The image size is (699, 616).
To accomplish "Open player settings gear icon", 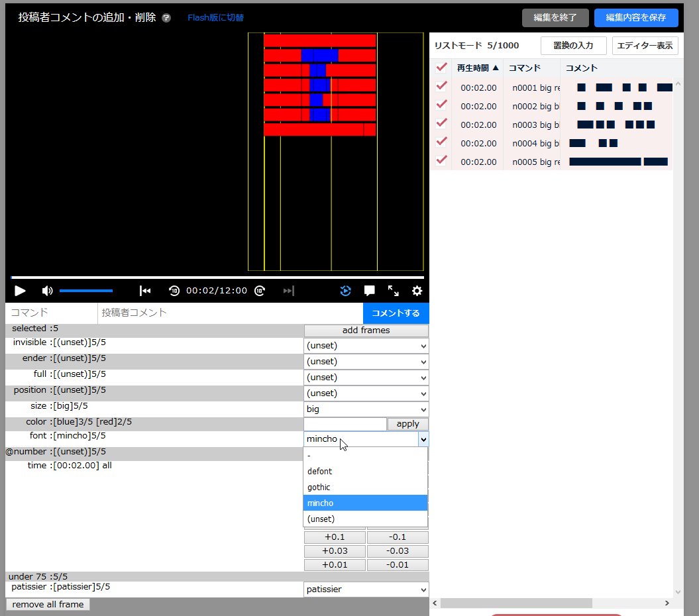I will [x=417, y=291].
